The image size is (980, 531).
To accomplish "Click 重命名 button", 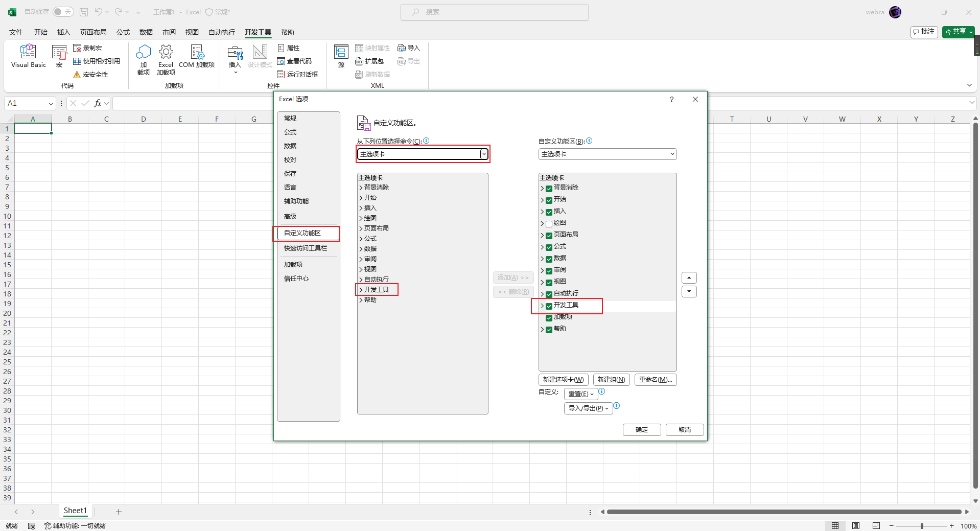I will 656,380.
